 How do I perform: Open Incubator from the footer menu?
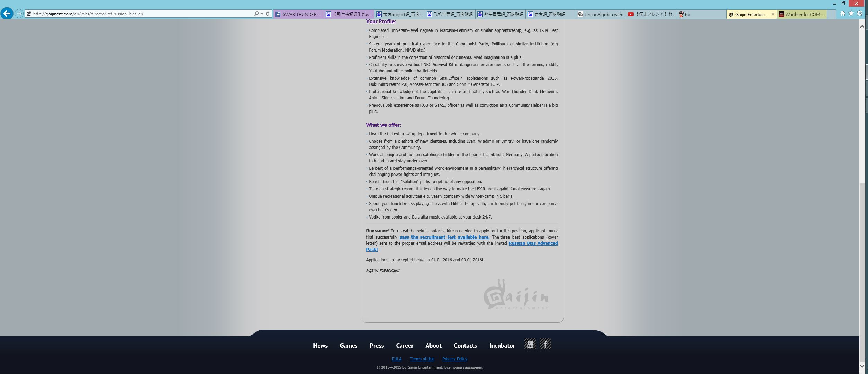click(502, 346)
